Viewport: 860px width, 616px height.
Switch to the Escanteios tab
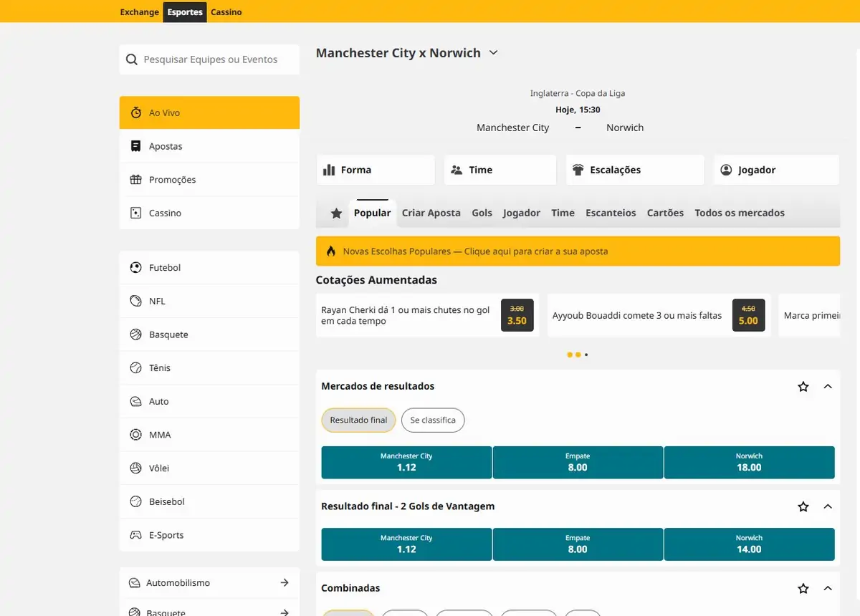[x=611, y=213]
